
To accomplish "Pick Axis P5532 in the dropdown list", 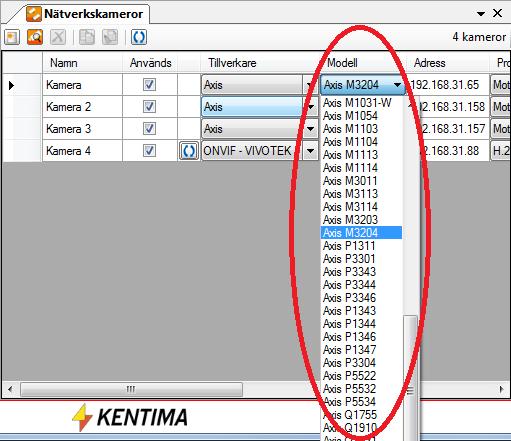I will (x=361, y=389).
